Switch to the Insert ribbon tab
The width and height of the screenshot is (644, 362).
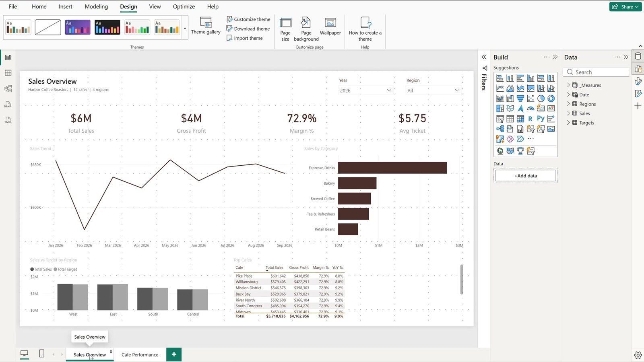click(x=65, y=6)
